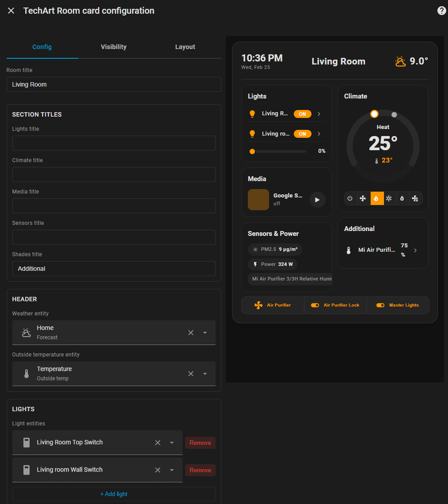Viewport: 448px width, 504px height.
Task: Toggle the Master Lights switch
Action: click(x=380, y=305)
